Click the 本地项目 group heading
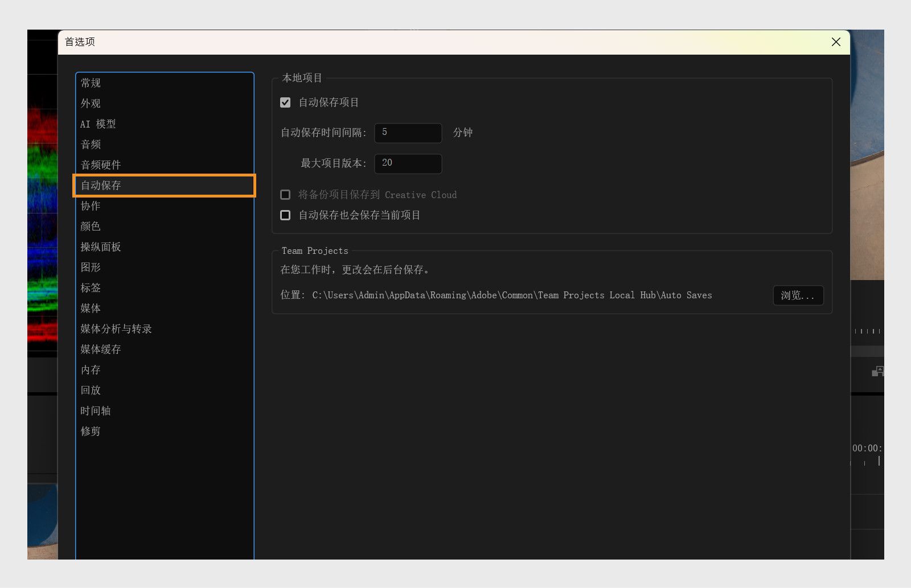 pos(302,78)
